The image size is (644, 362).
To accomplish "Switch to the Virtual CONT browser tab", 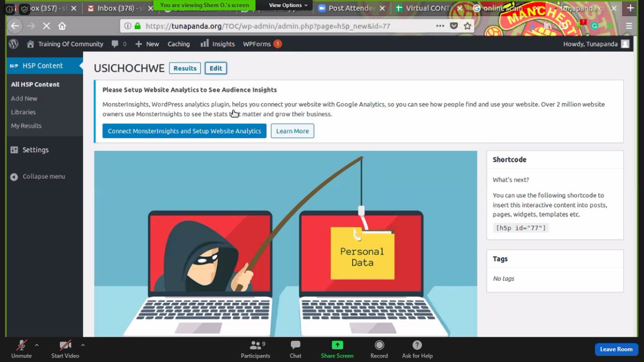I will (x=424, y=8).
